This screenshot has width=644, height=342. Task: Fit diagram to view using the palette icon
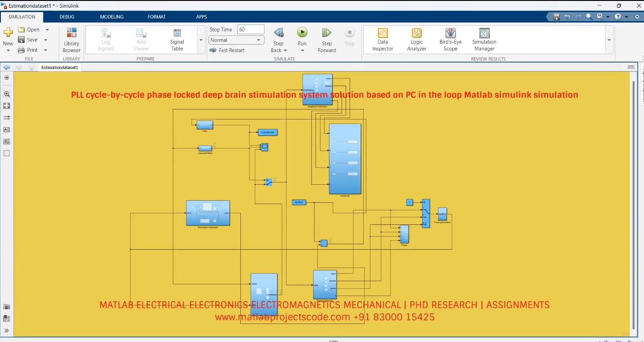[x=6, y=106]
